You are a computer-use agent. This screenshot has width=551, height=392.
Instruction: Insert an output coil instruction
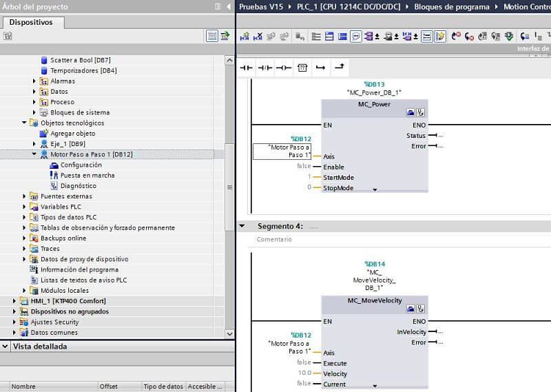(283, 68)
